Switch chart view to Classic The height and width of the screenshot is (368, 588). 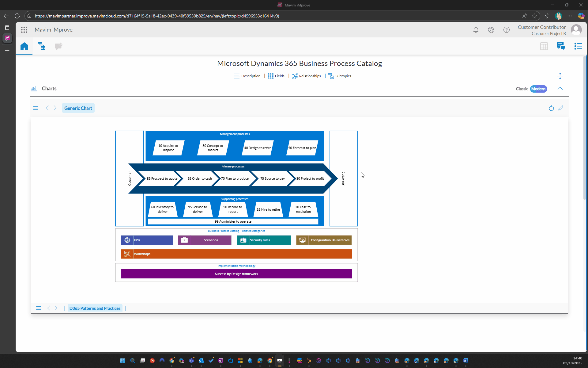click(x=522, y=89)
